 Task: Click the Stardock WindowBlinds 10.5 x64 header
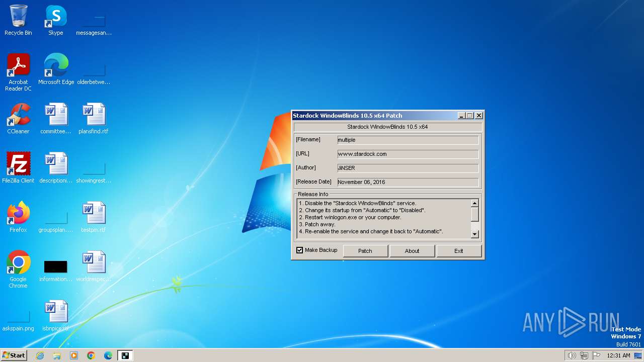387,127
